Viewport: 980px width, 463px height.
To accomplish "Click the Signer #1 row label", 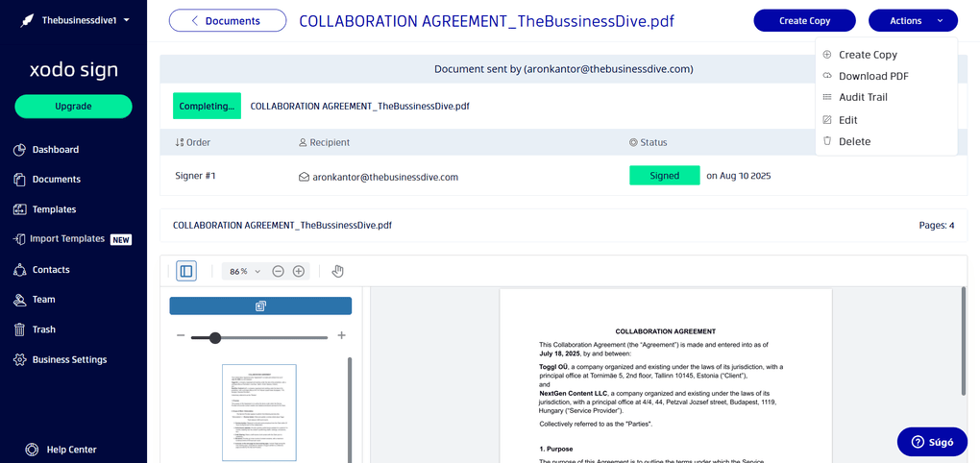I will (195, 176).
